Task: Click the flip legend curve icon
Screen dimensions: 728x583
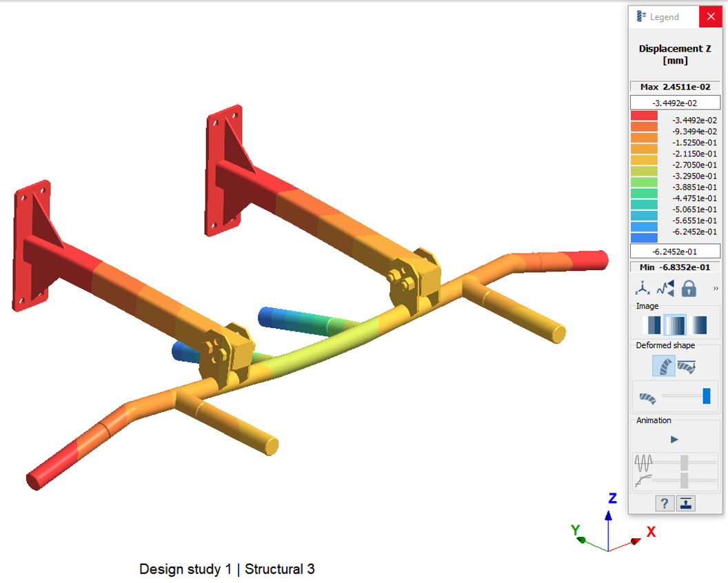Action: tap(665, 288)
